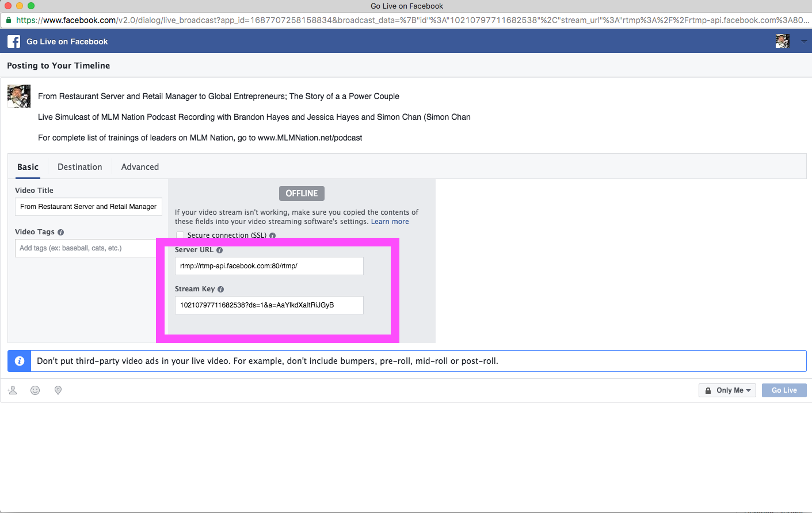Click the tag friends icon
Image resolution: width=812 pixels, height=513 pixels.
coord(12,390)
